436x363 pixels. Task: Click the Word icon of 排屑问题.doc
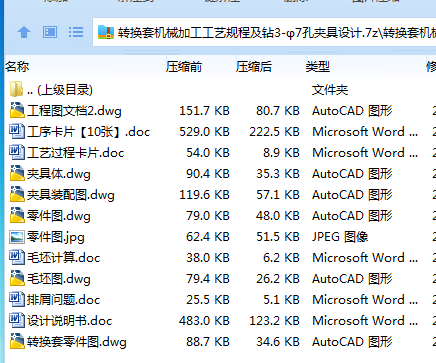tap(17, 299)
